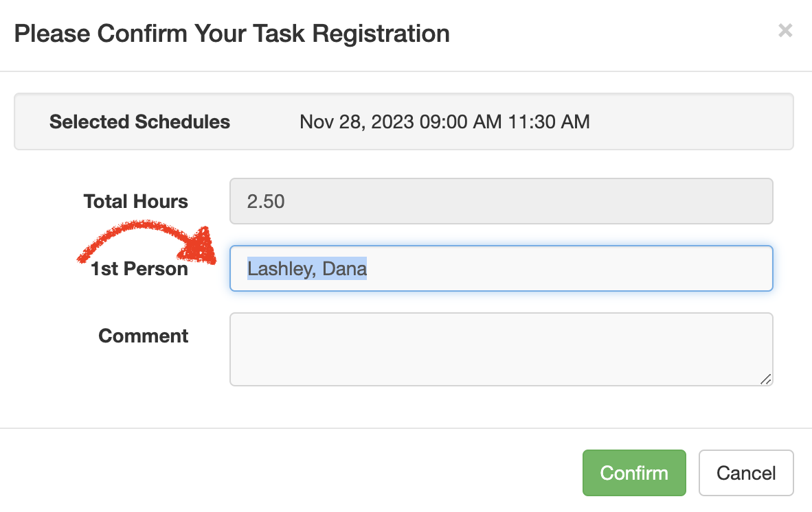812x512 pixels.
Task: Click the "Selected Schedules" heading
Action: (139, 122)
